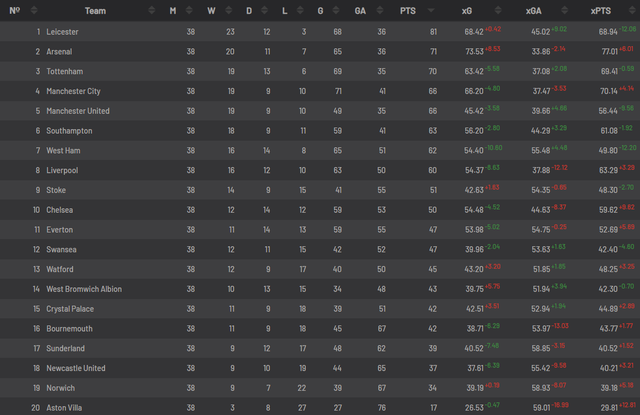Select West Bromwich Albion team link
This screenshot has width=640, height=415.
[x=84, y=261]
